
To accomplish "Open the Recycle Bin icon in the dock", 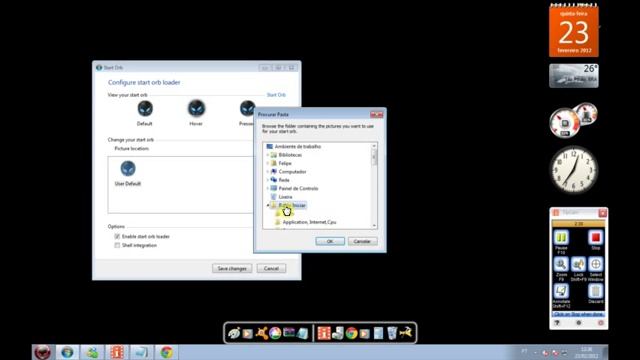I will pos(392,333).
